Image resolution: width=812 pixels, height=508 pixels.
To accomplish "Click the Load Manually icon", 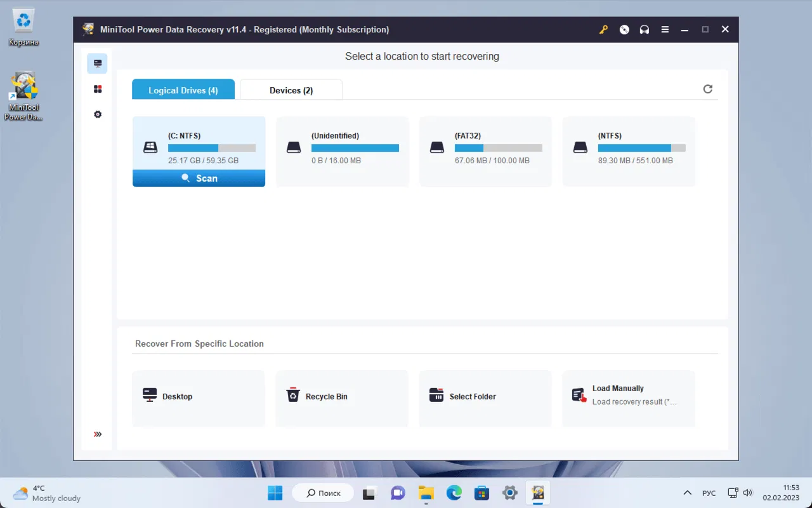I will (x=579, y=395).
